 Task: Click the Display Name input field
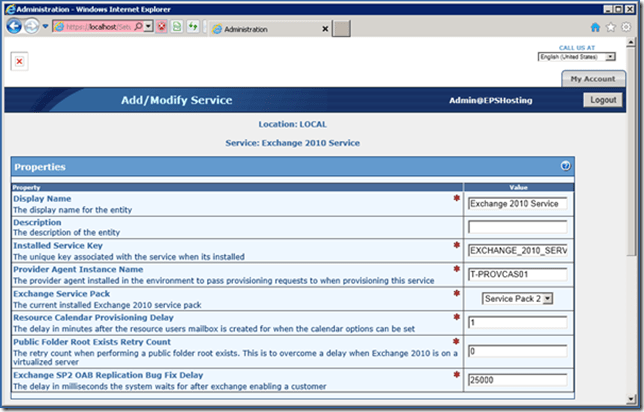pos(517,203)
